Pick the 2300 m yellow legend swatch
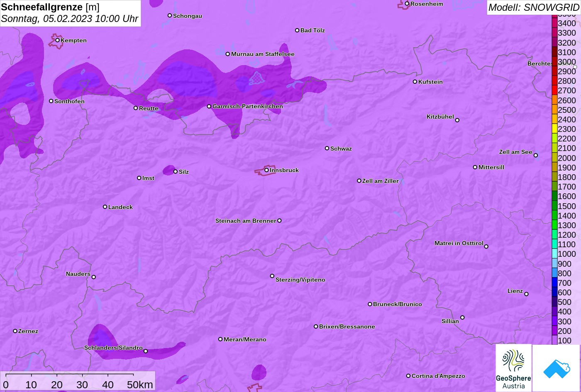 [554, 129]
